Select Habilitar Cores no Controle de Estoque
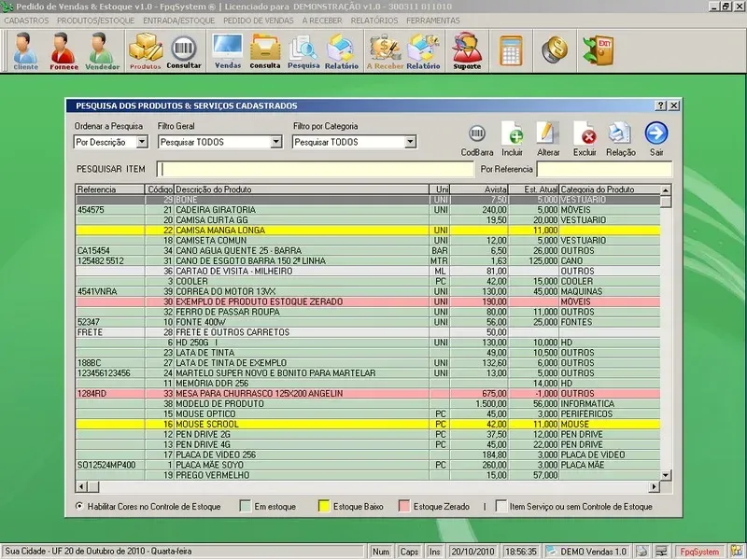The height and width of the screenshot is (560, 747). (79, 506)
